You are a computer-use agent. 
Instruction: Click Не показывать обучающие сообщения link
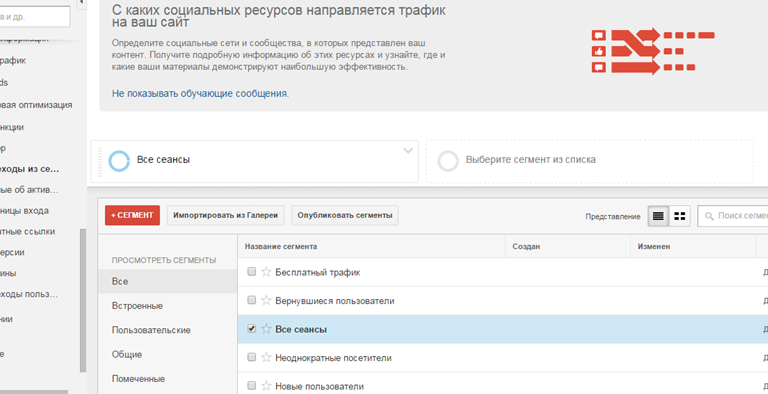point(200,93)
